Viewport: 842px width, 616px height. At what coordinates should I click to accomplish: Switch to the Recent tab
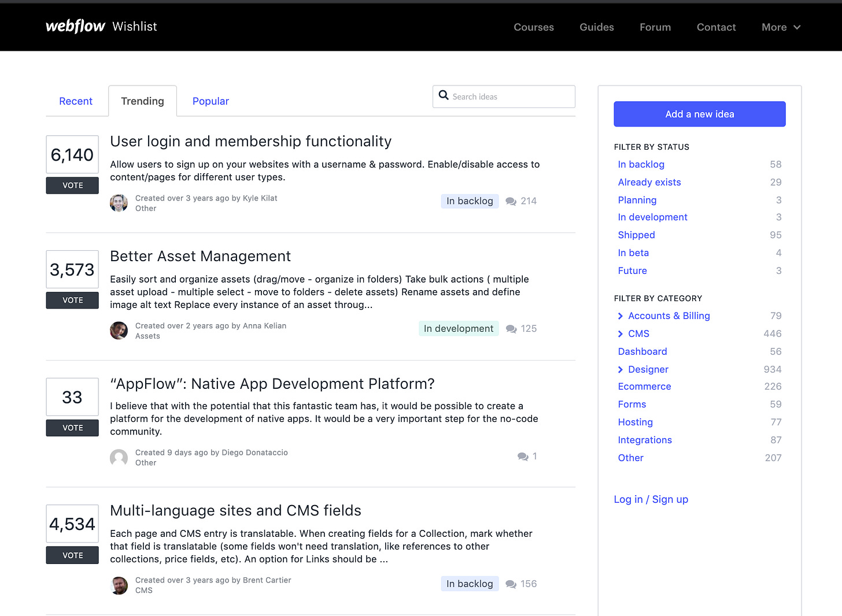76,101
